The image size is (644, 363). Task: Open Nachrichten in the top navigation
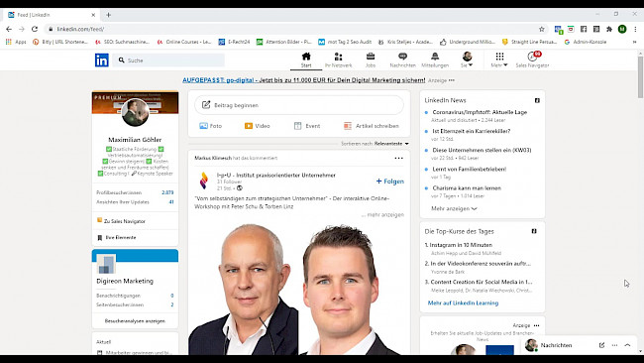click(402, 60)
